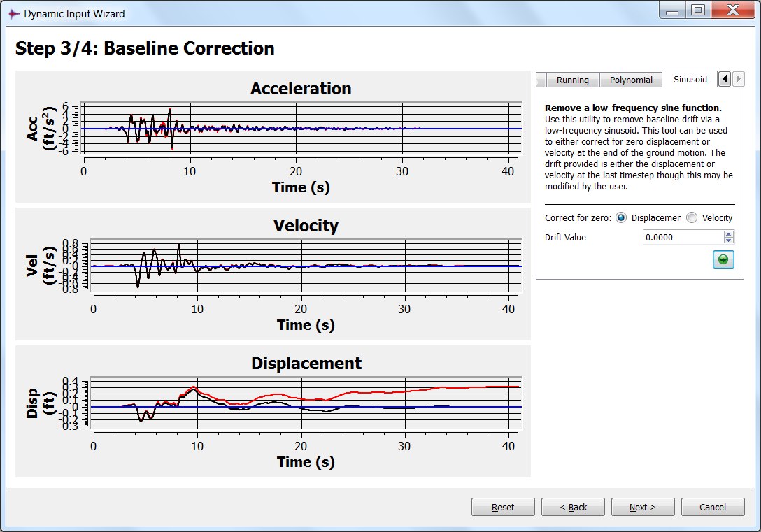
Task: Maximize the Dynamic Input Wizard window
Action: (x=697, y=10)
